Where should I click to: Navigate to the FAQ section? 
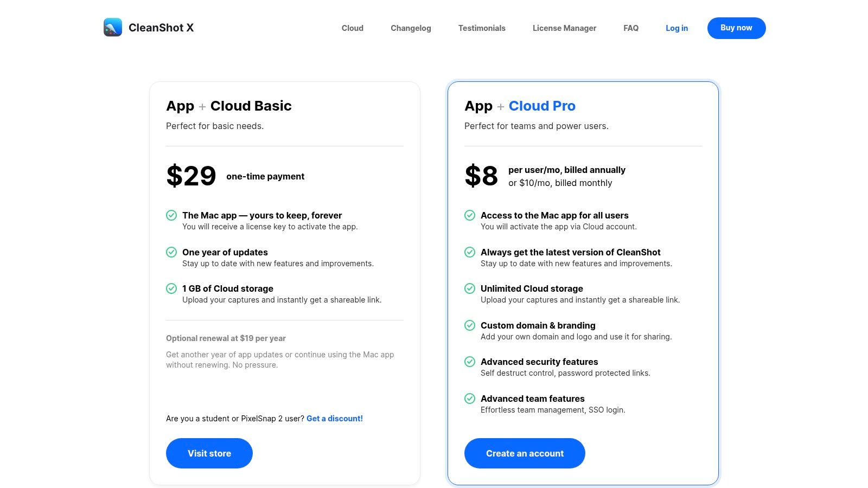tap(631, 28)
